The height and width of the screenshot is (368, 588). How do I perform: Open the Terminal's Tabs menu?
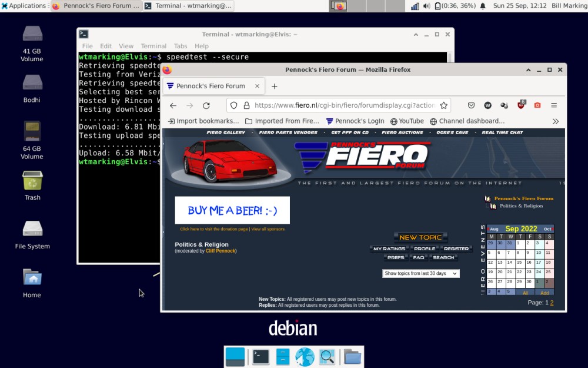click(181, 46)
